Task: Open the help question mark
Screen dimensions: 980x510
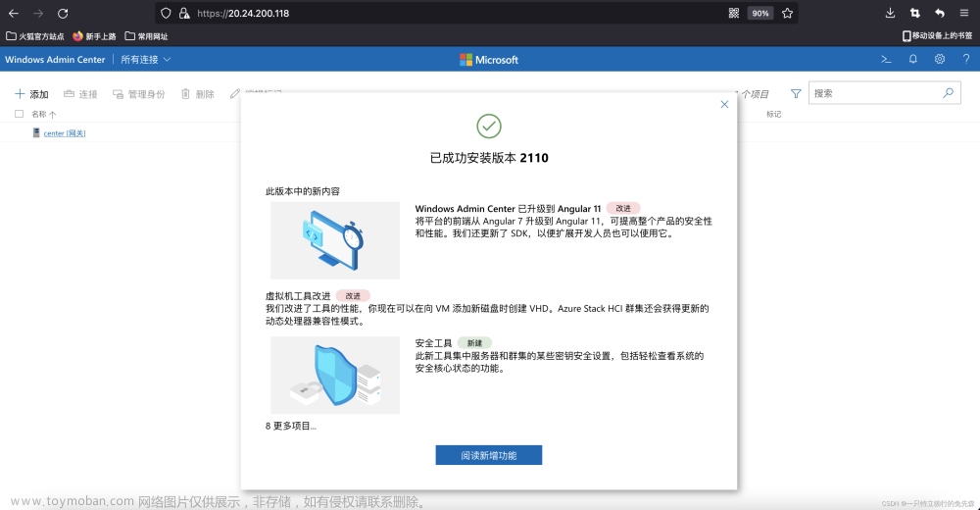Action: point(966,60)
